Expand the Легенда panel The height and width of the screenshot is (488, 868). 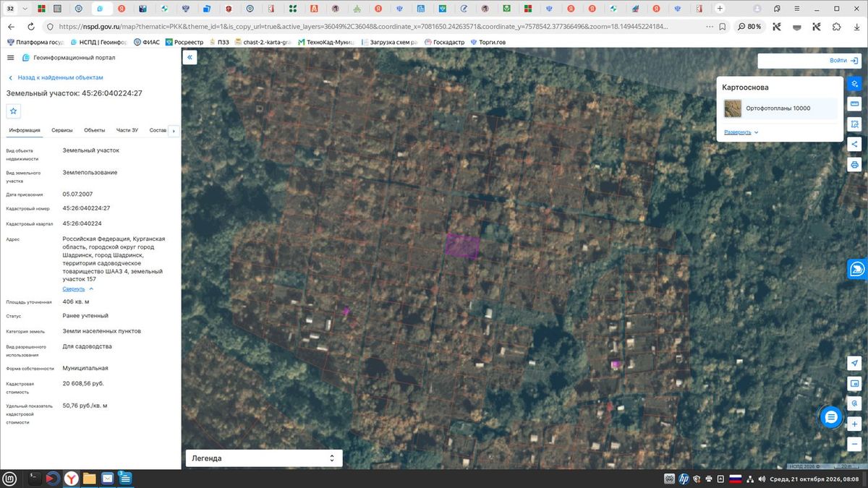point(264,458)
